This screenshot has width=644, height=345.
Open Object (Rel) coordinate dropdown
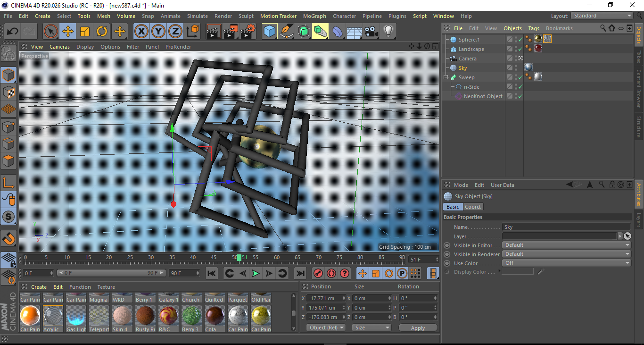click(x=326, y=328)
